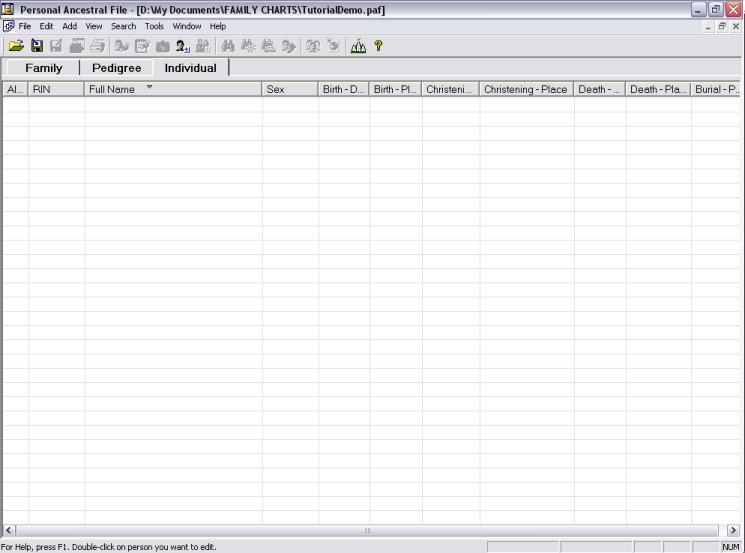Click the Sex column header
The width and height of the screenshot is (745, 553).
pos(290,89)
